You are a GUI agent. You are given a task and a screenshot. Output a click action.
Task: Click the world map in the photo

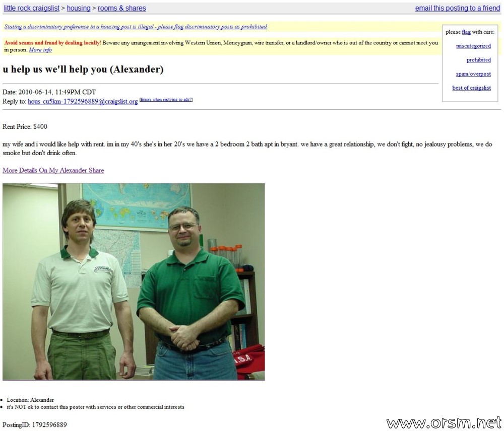point(136,205)
